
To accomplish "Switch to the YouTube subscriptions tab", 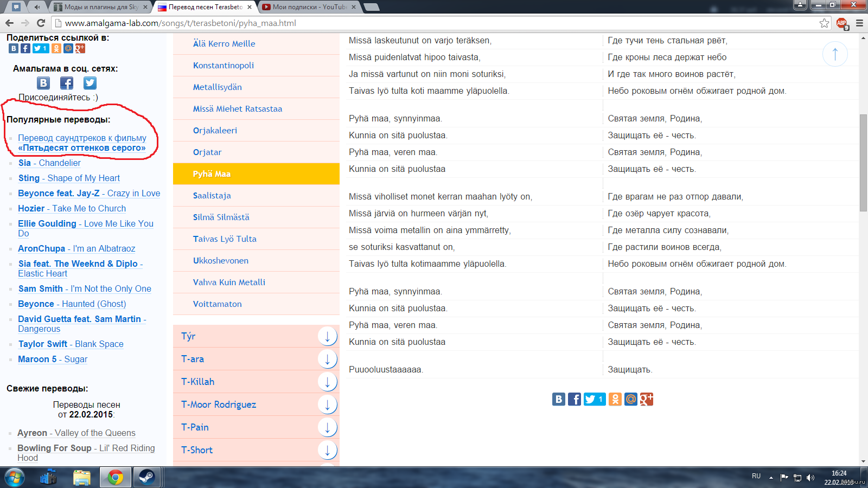I will 309,7.
